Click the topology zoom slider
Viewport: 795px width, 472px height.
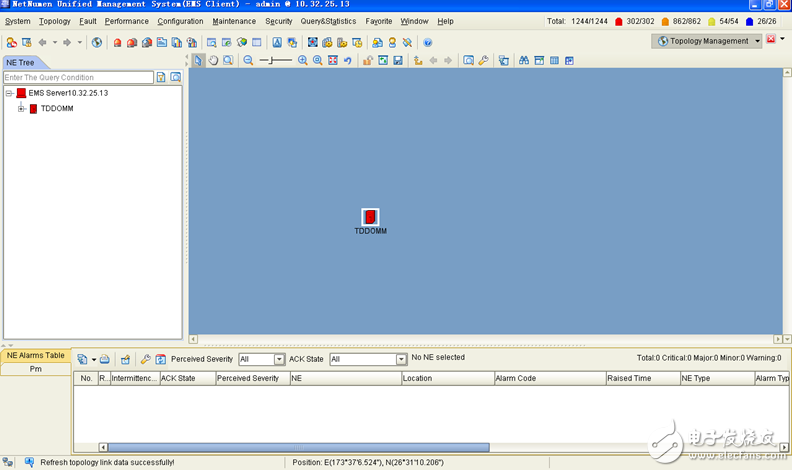click(x=275, y=61)
